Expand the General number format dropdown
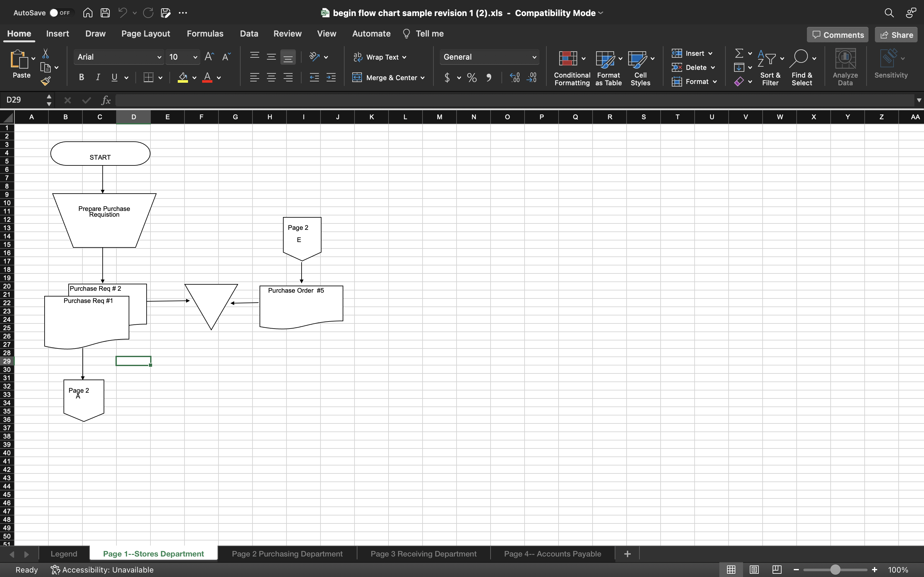 click(534, 57)
